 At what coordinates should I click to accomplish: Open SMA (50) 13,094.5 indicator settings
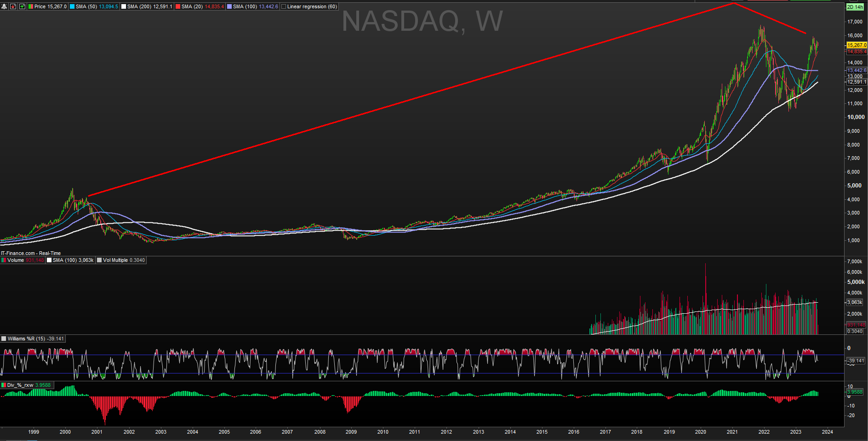pyautogui.click(x=97, y=7)
